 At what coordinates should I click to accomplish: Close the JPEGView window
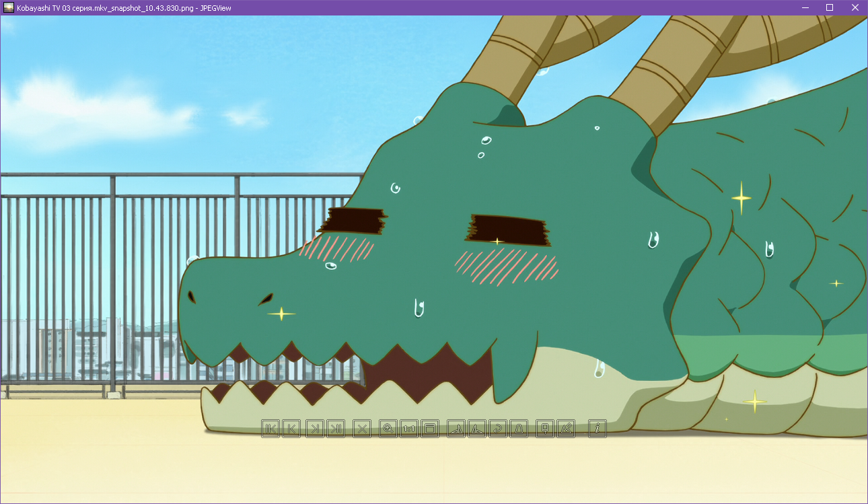coord(855,7)
